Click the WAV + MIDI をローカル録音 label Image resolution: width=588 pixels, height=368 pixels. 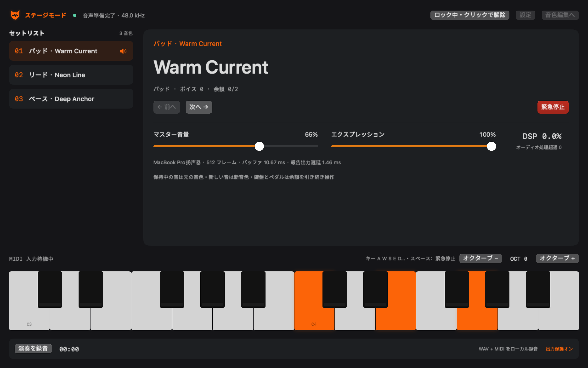(508, 349)
